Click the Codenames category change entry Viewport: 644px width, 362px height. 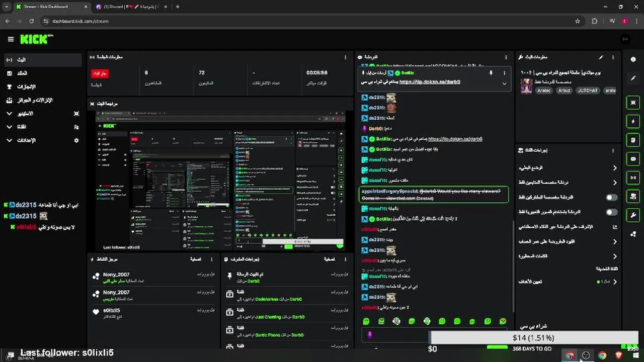click(x=287, y=295)
